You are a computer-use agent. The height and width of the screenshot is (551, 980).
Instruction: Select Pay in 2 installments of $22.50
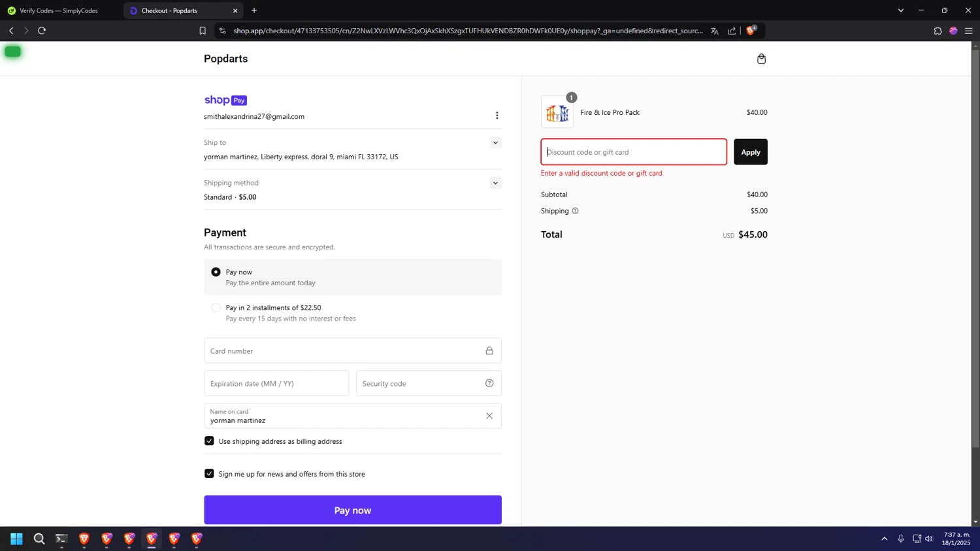[216, 307]
